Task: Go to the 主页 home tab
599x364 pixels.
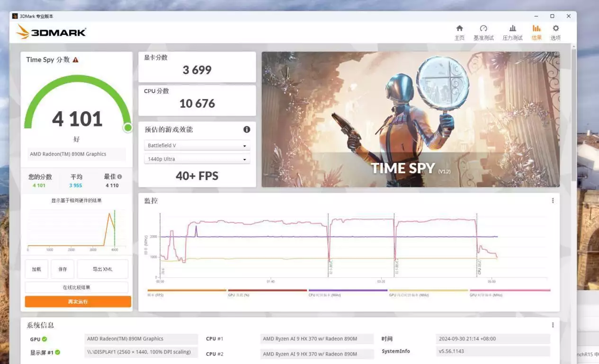Action: (x=459, y=33)
